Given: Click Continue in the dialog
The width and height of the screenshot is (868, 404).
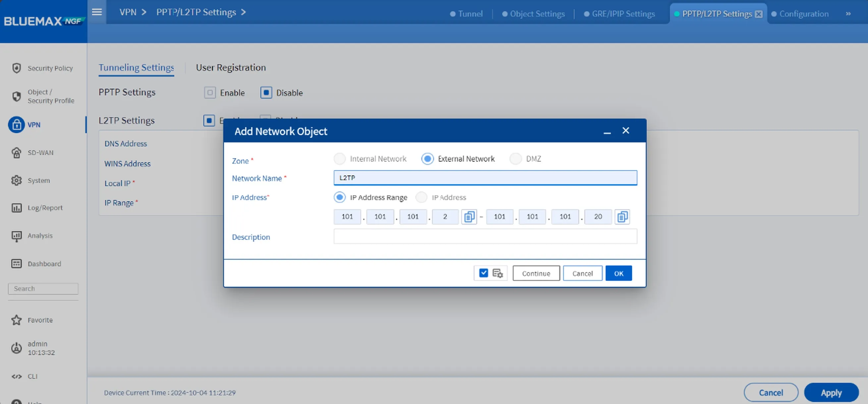Looking at the screenshot, I should point(536,273).
